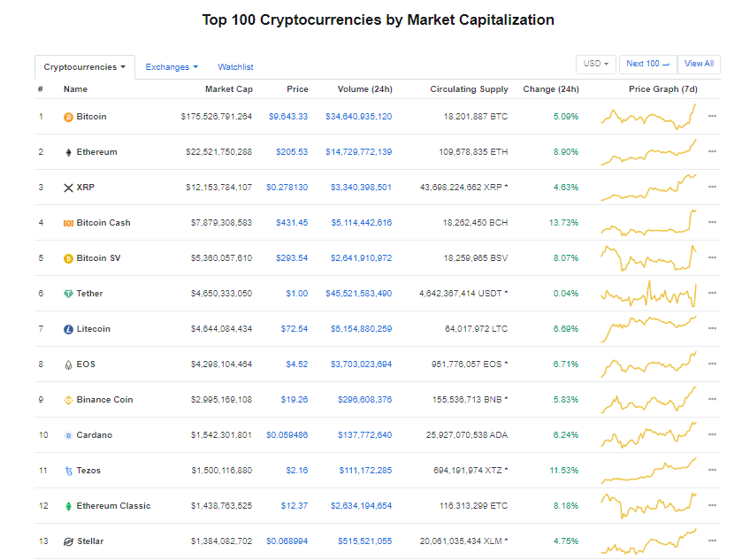The width and height of the screenshot is (742, 560).
Task: Click the Stellar logo icon
Action: (68, 541)
